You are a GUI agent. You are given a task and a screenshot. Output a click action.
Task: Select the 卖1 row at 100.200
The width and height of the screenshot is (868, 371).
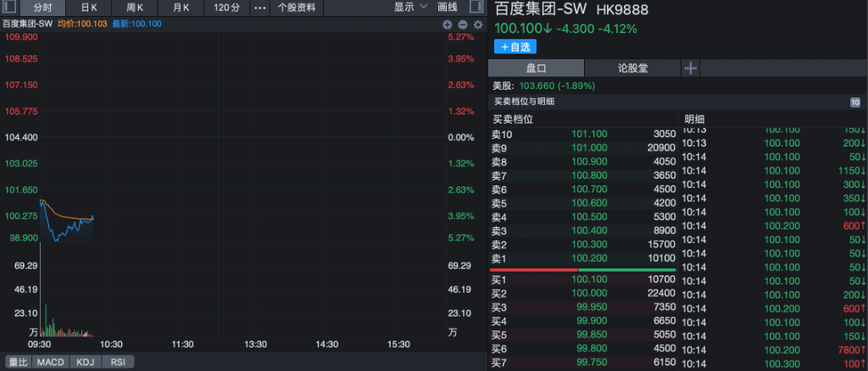(x=583, y=257)
